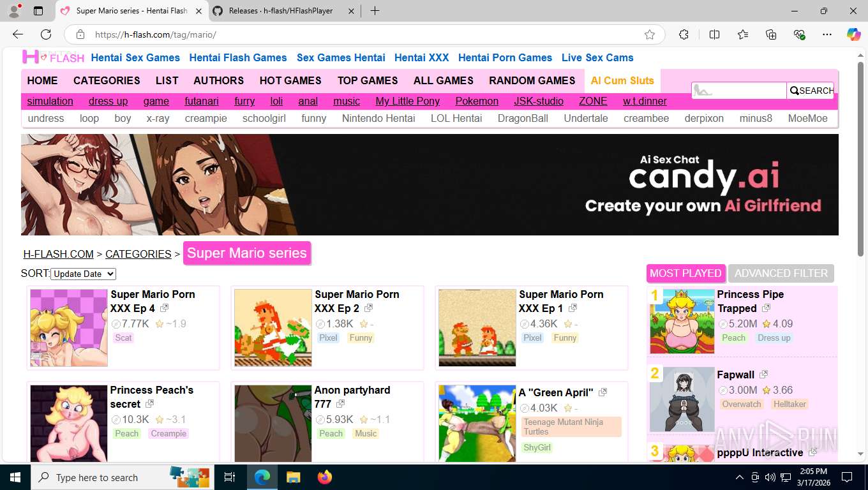
Task: Open the SORT Update Date dropdown
Action: (84, 274)
